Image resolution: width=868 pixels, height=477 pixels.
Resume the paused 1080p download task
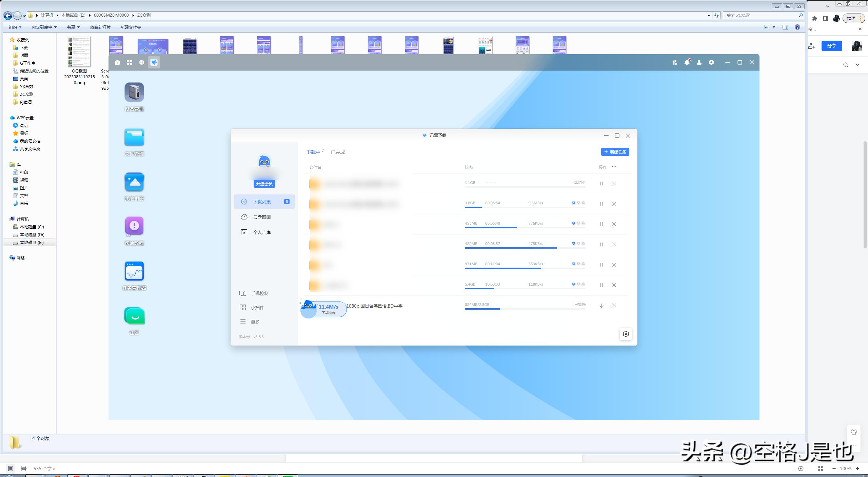coord(601,305)
